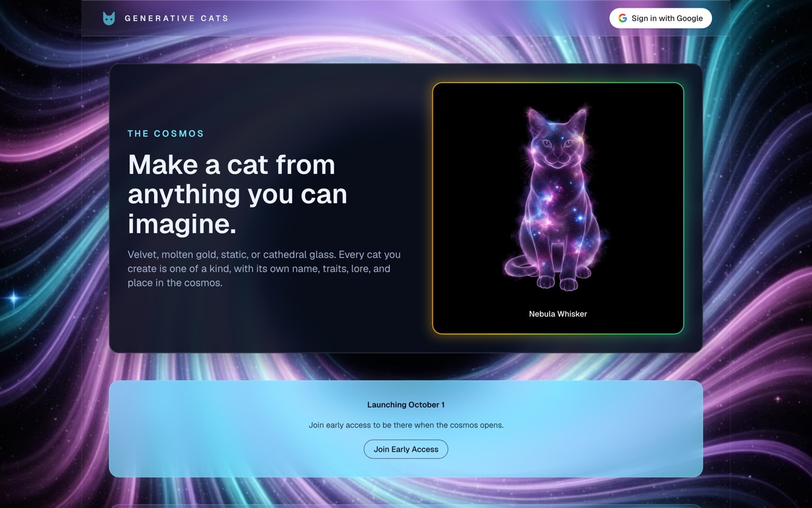Viewport: 812px width, 508px height.
Task: Click the "Join early access to be there" sentence
Action: coord(406,425)
